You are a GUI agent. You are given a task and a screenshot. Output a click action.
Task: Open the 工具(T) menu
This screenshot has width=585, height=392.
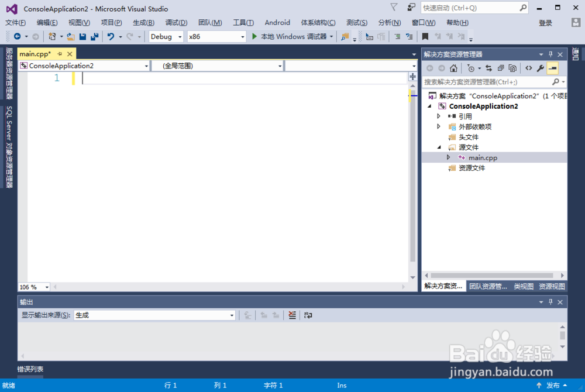click(x=243, y=23)
